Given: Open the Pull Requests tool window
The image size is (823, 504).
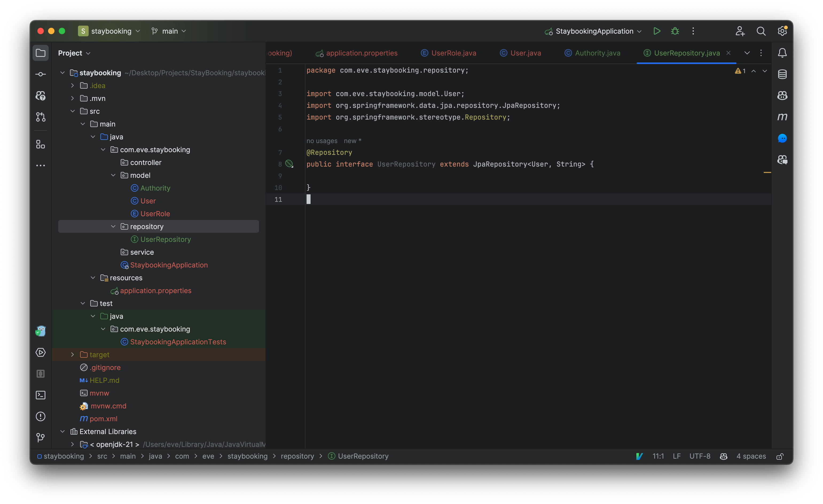Looking at the screenshot, I should click(x=40, y=117).
